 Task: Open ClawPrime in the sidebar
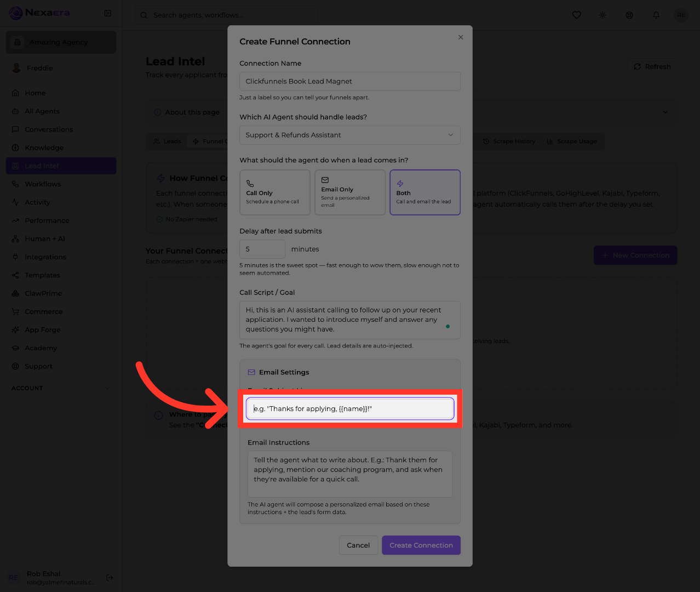pyautogui.click(x=61, y=293)
